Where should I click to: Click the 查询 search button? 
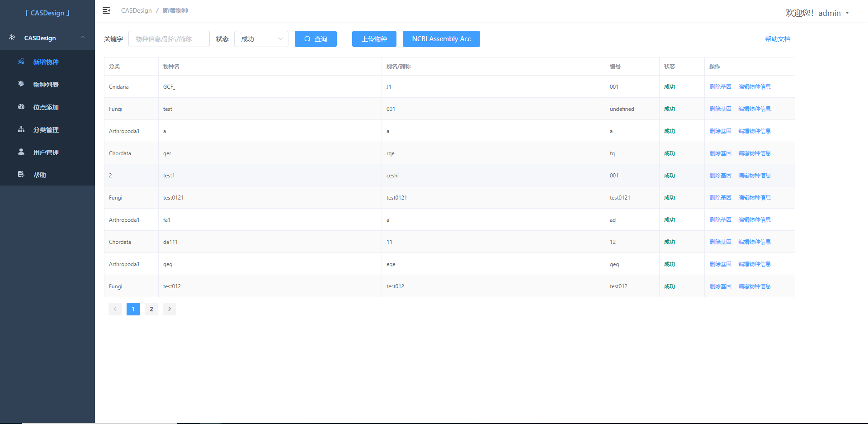tap(316, 39)
